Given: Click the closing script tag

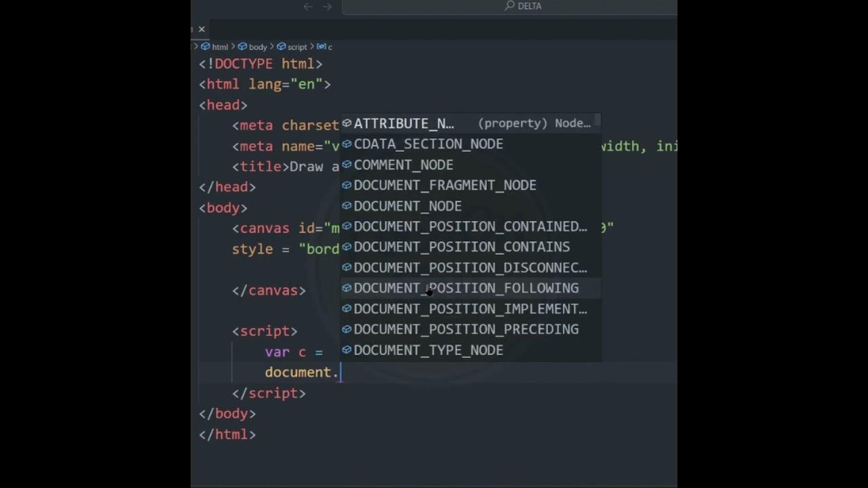Looking at the screenshot, I should [269, 393].
